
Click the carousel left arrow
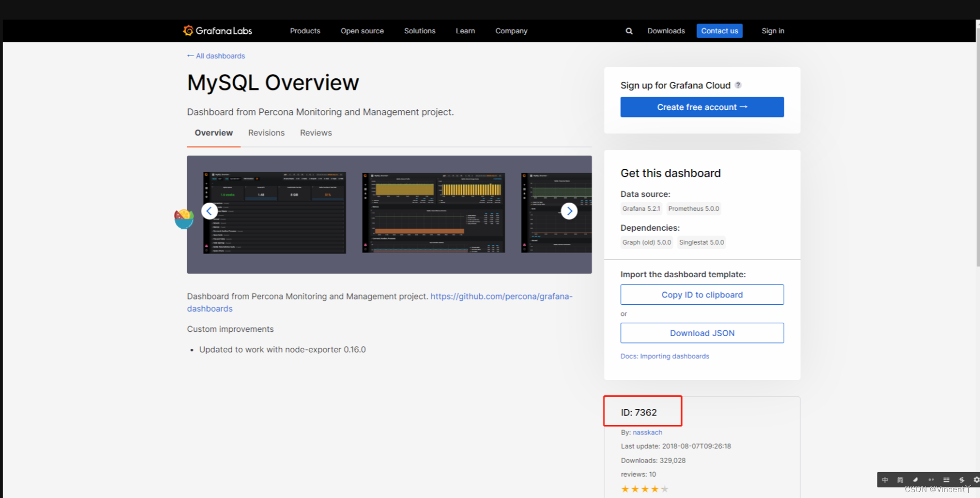209,211
